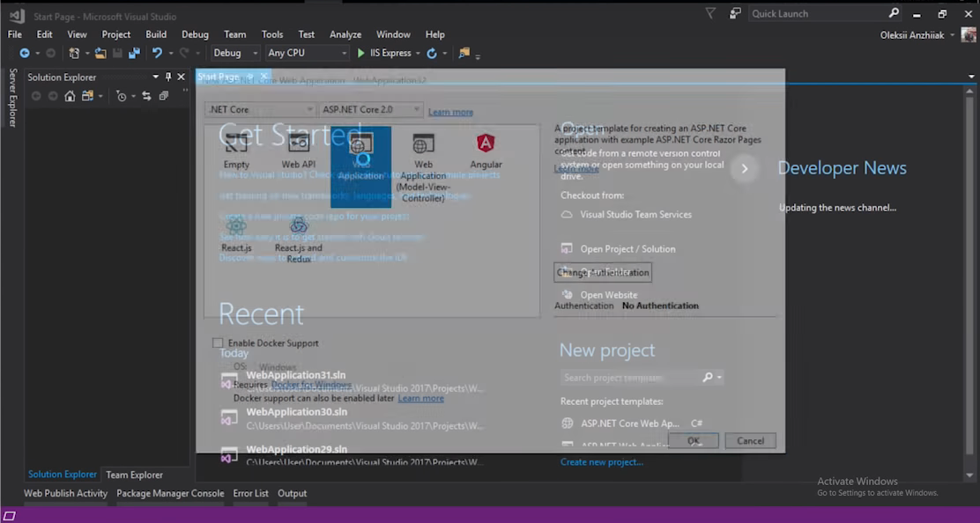
Task: Select the Web Application template tile
Action: (360, 166)
